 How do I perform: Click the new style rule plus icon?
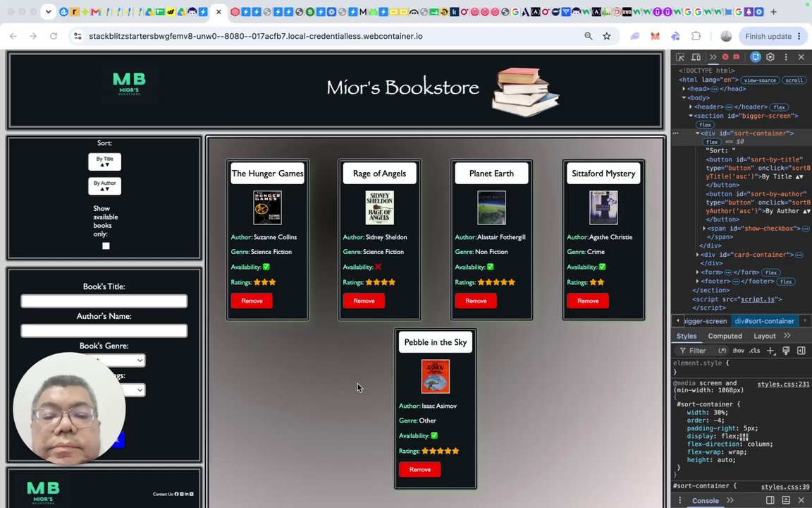(x=770, y=351)
